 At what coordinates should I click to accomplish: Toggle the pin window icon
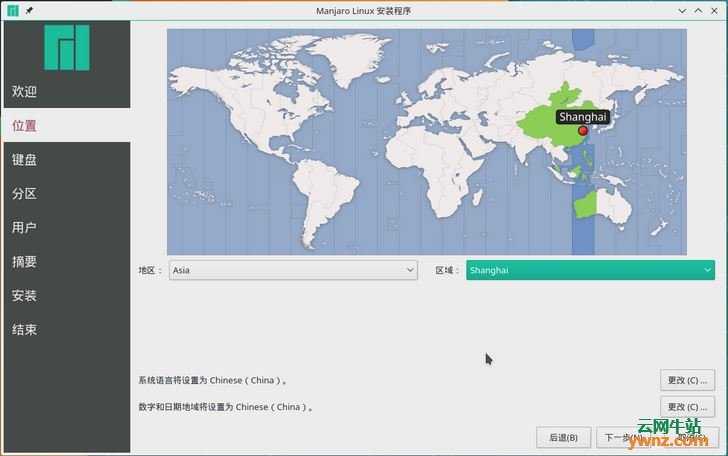[x=29, y=10]
